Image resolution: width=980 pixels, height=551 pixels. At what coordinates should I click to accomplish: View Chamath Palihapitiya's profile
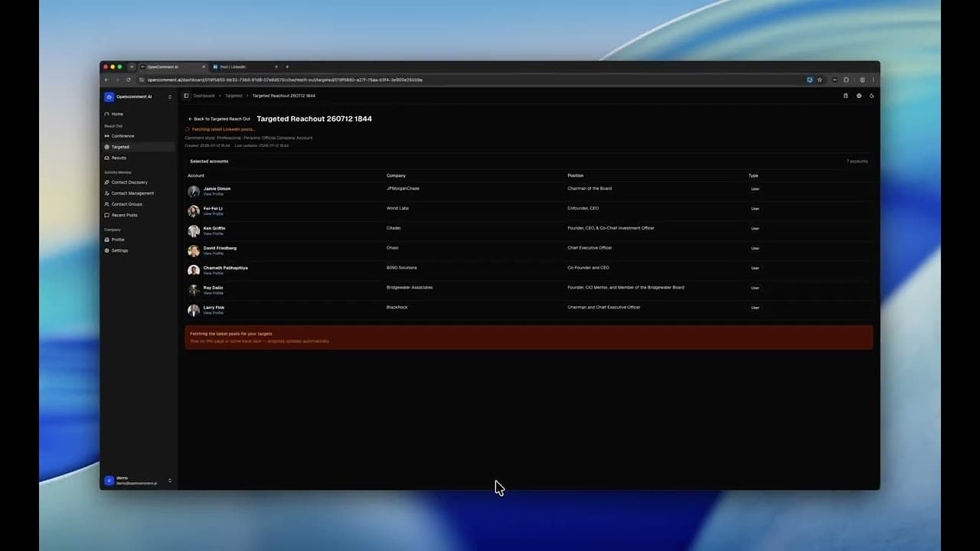(x=214, y=273)
